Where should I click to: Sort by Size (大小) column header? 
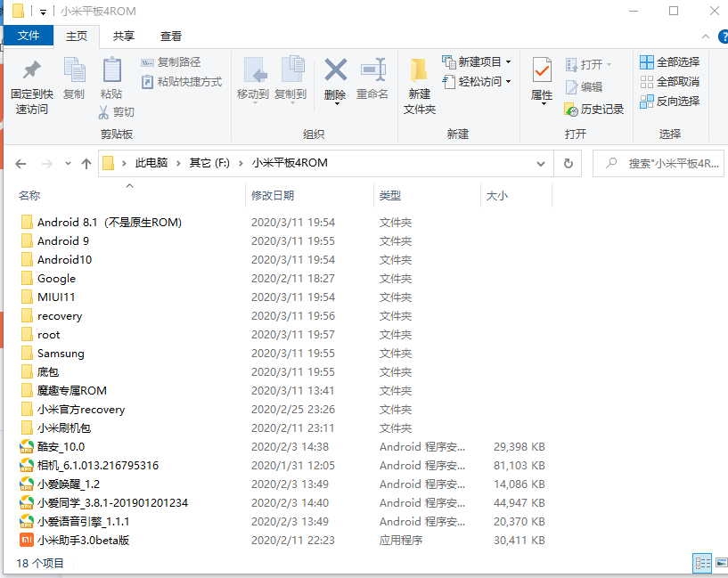[x=497, y=196]
